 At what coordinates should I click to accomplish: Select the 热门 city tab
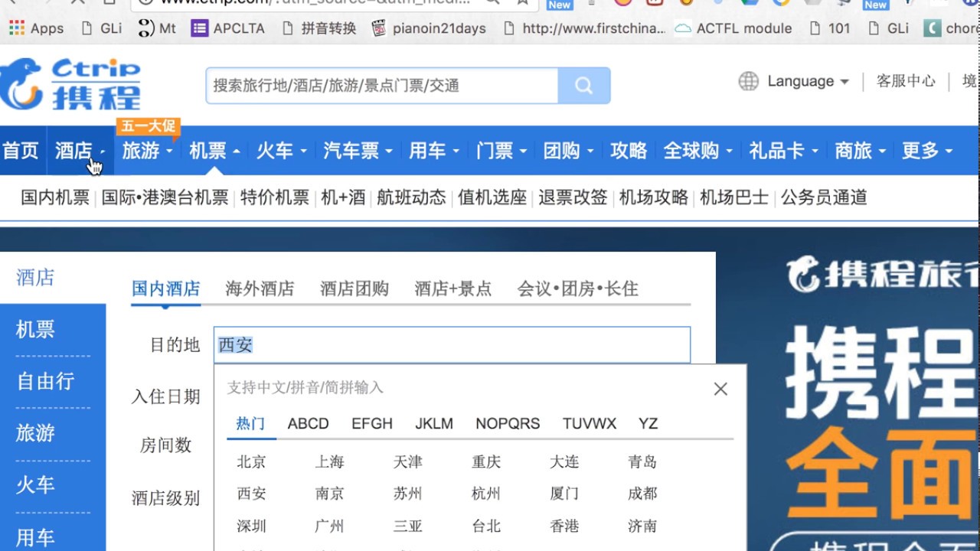point(250,423)
